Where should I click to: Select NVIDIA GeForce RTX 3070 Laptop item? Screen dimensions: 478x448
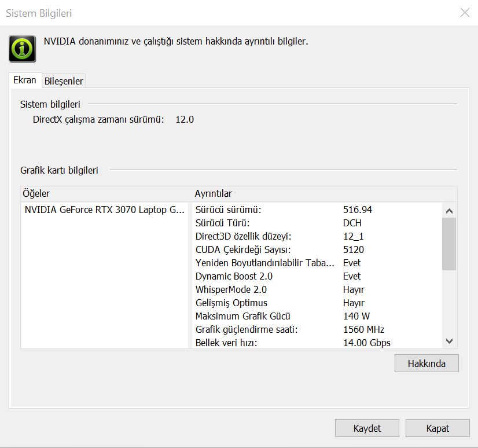point(105,210)
